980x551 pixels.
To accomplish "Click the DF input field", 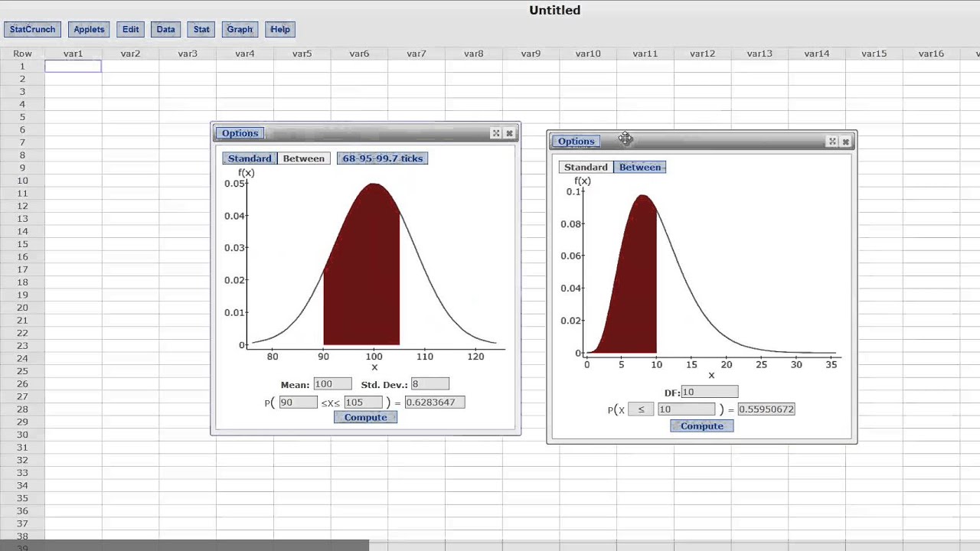I will 709,393.
